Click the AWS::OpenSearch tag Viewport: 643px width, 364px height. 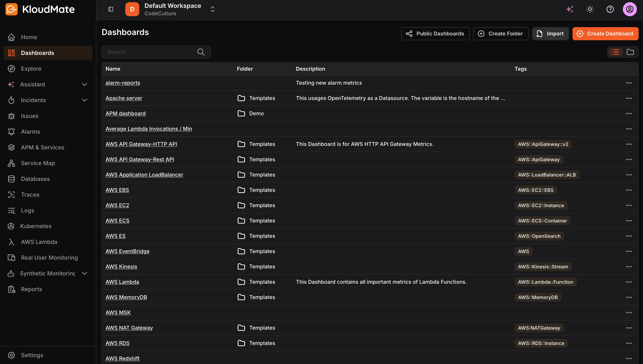tap(539, 236)
